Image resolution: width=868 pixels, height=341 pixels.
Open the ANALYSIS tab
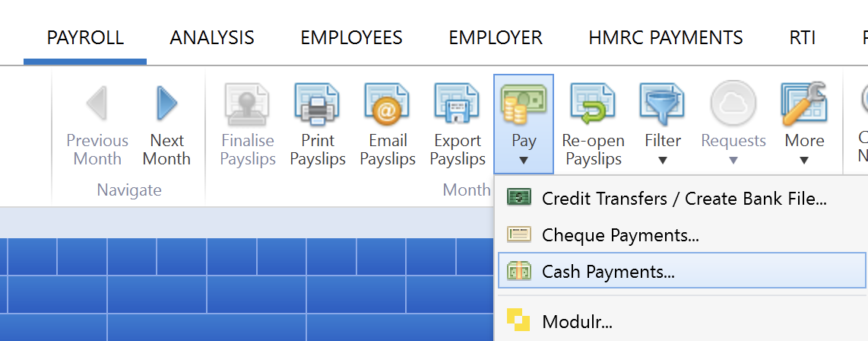click(212, 38)
